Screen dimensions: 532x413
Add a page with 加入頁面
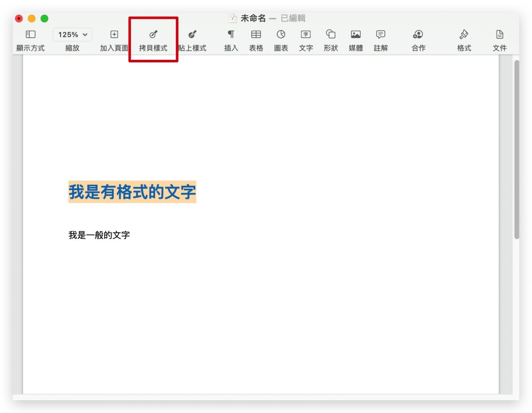114,40
